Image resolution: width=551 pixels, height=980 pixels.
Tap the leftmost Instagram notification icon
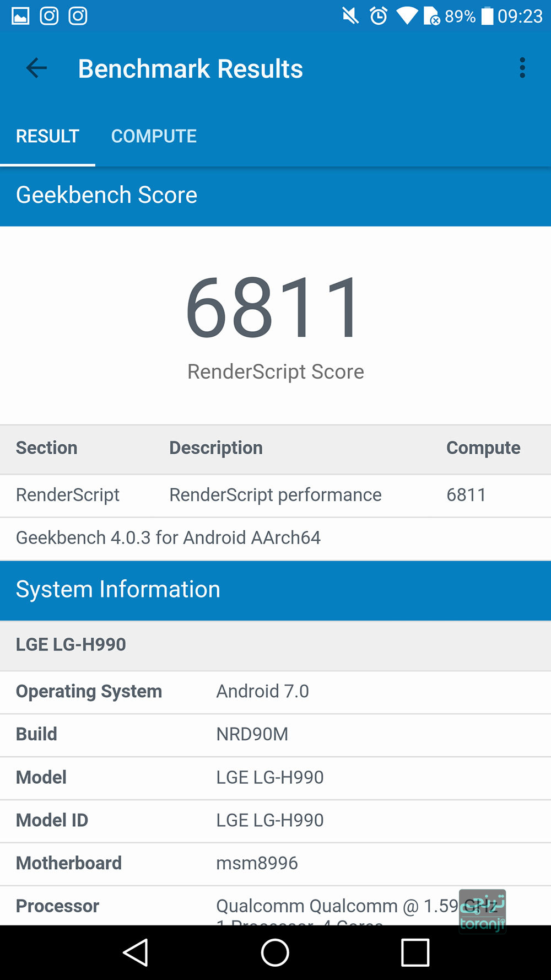[x=49, y=16]
